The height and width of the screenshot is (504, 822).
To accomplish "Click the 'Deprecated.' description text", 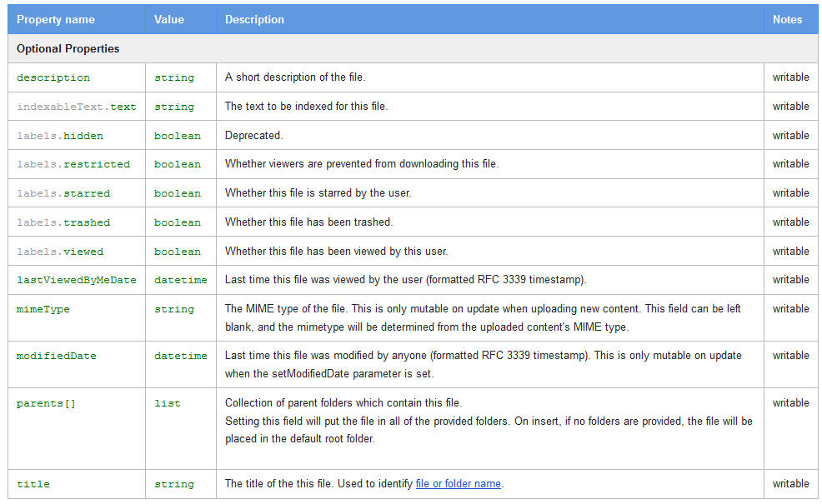I will click(253, 136).
